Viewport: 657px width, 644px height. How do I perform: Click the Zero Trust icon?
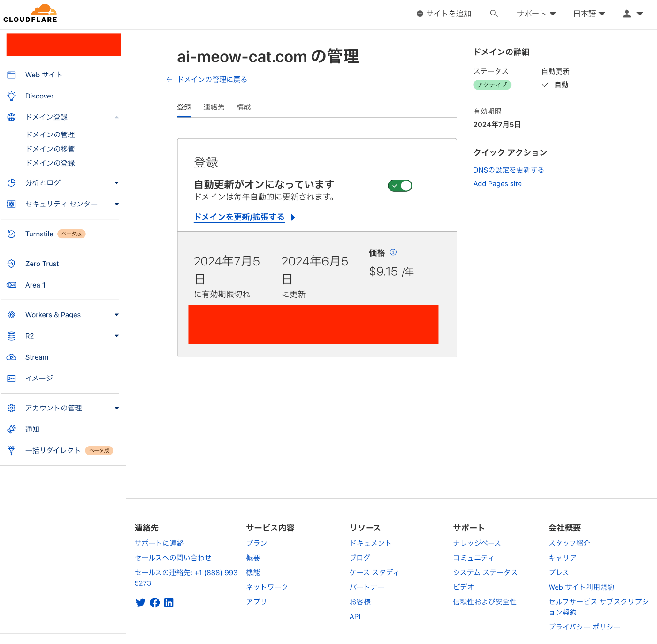11,264
